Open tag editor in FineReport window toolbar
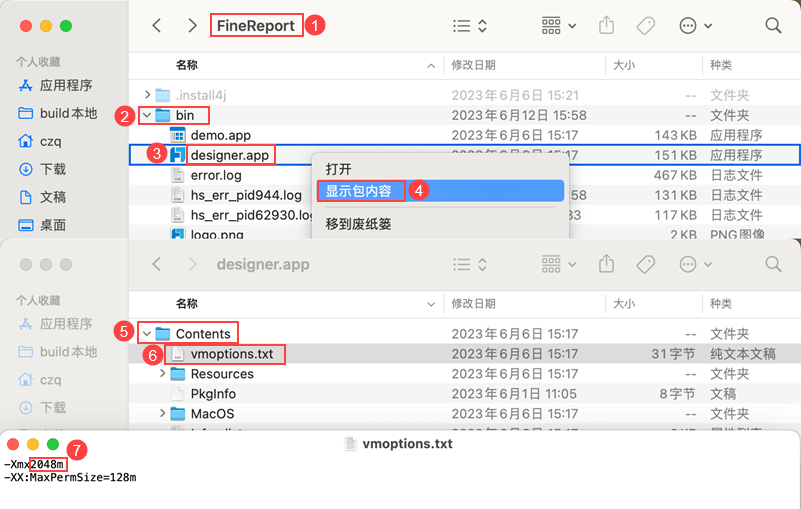The width and height of the screenshot is (801, 509). pos(646,26)
